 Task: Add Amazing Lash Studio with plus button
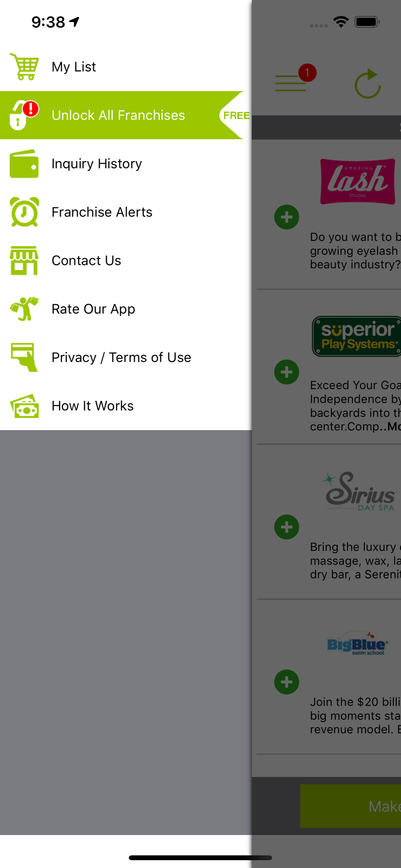coord(287,217)
